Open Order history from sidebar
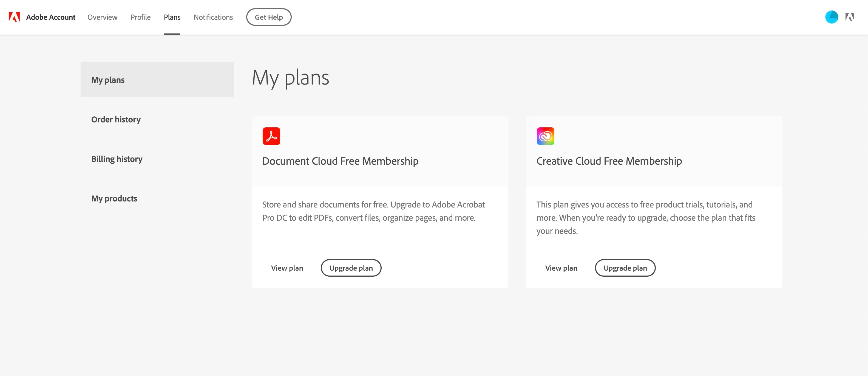Screen dimensions: 868x376 (116, 119)
